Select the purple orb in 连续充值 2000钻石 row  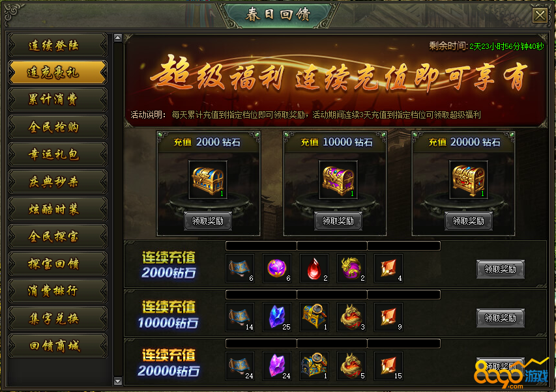tap(277, 268)
